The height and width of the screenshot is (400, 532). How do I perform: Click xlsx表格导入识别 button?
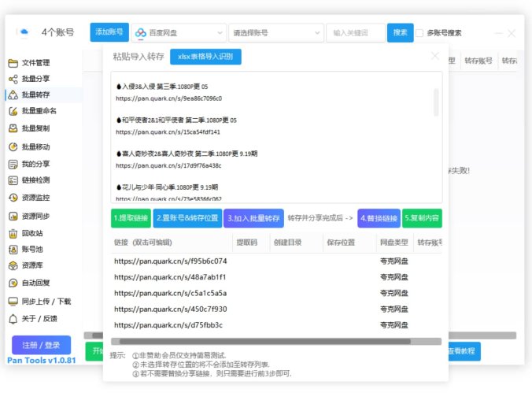click(x=205, y=57)
